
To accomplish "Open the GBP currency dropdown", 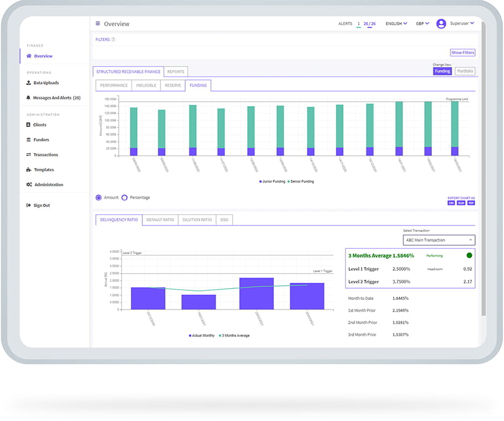I will pyautogui.click(x=422, y=24).
